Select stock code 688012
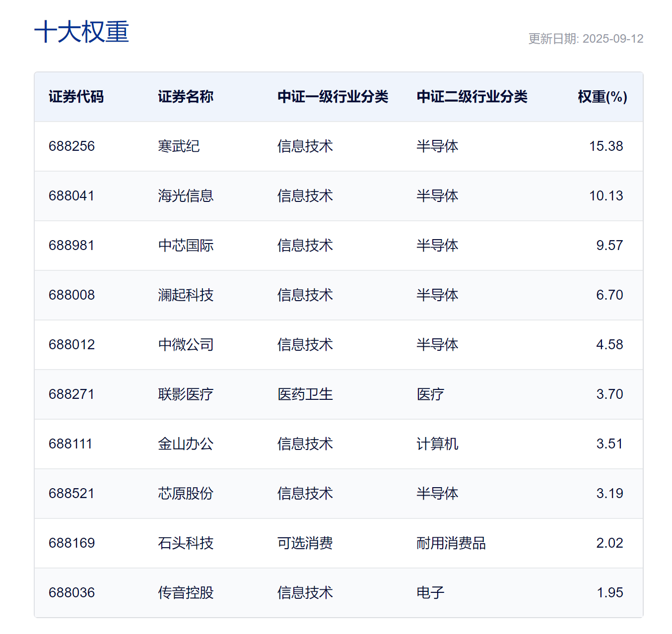The width and height of the screenshot is (672, 634). (x=71, y=345)
